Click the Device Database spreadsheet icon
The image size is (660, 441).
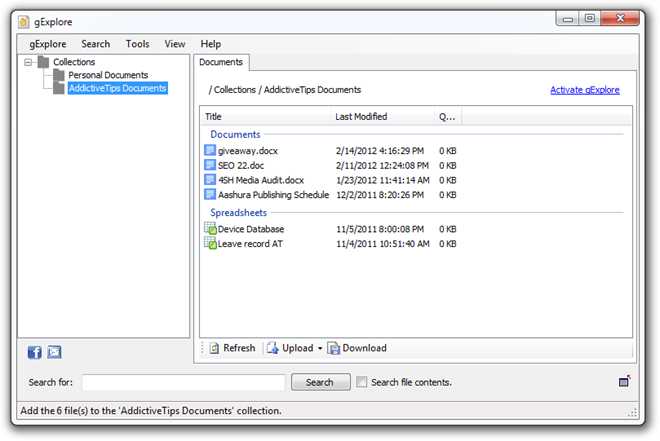point(210,228)
